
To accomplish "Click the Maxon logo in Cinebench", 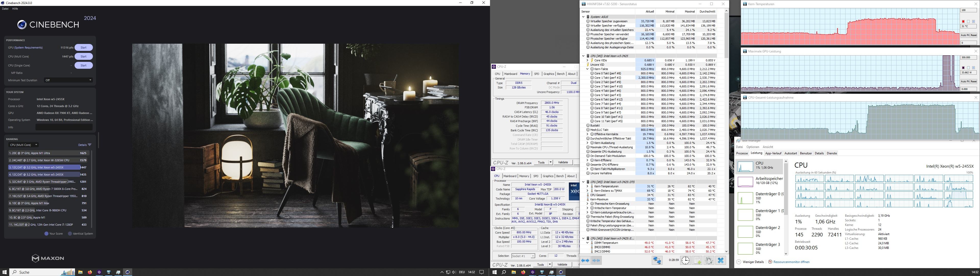I will (47, 258).
